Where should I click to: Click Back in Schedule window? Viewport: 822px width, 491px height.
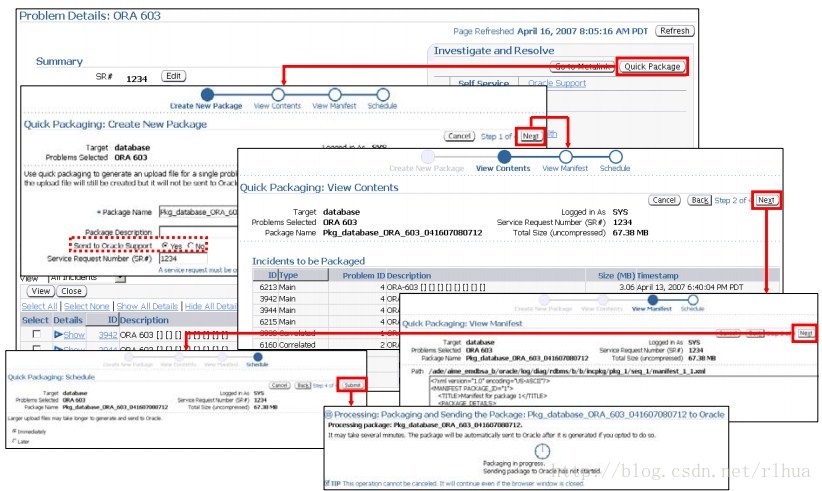point(303,385)
